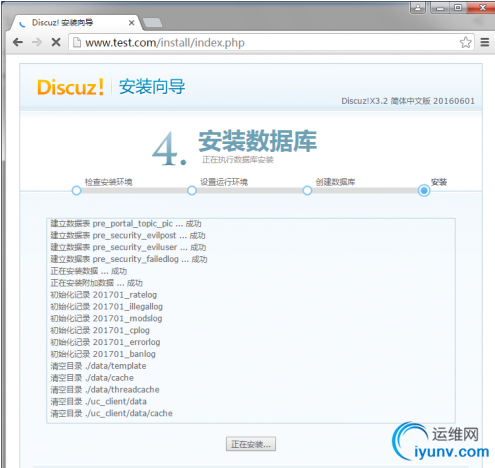
Task: Click the page icon in address bar
Action: [77, 42]
